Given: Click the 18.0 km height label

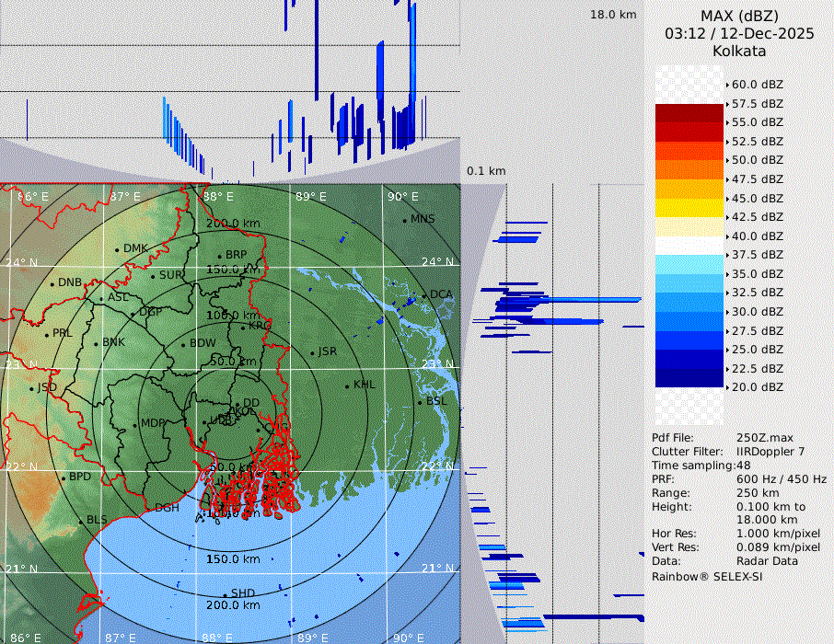Looking at the screenshot, I should pos(613,15).
